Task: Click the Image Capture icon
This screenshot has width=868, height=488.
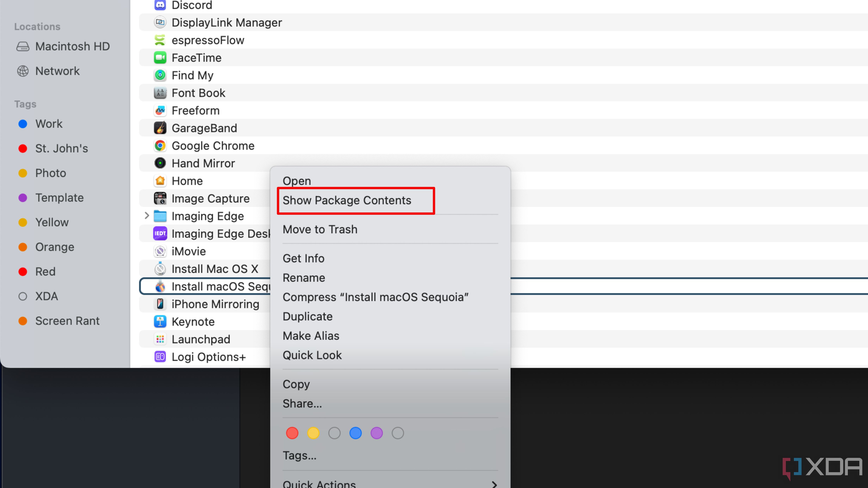Action: [x=160, y=198]
